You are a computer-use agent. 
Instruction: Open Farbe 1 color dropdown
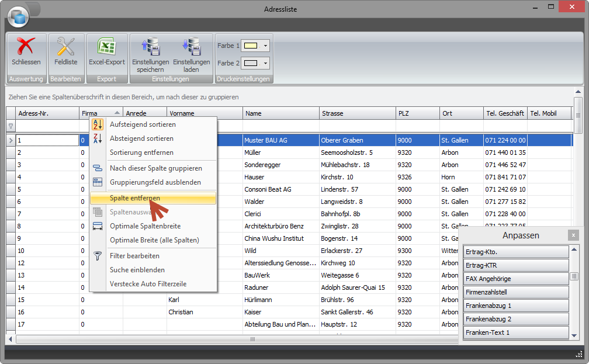tap(266, 46)
